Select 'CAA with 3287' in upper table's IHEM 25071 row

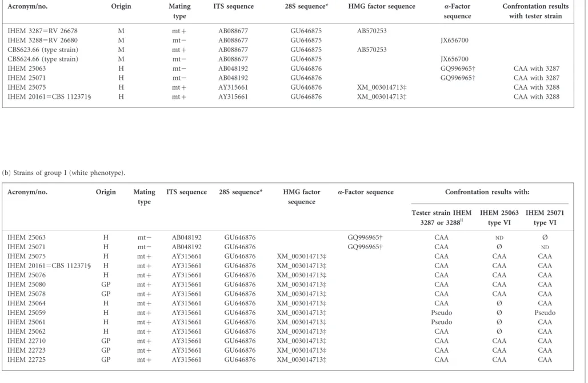pos(536,78)
